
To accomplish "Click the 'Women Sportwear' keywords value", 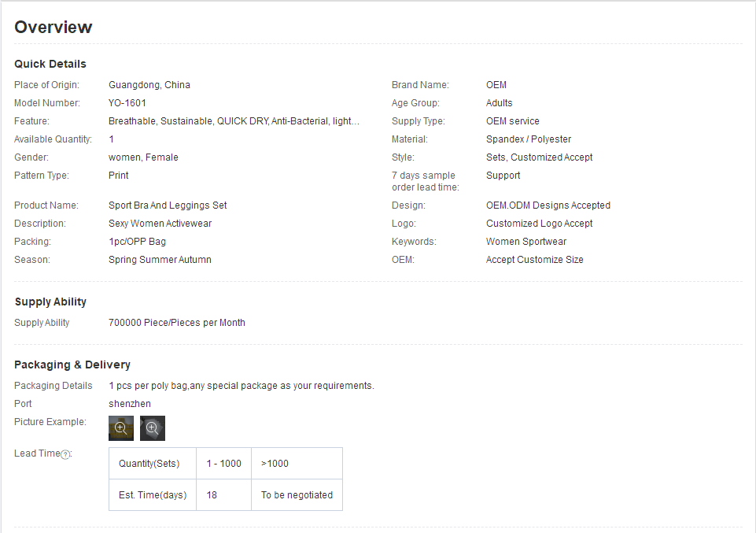I will coord(526,241).
